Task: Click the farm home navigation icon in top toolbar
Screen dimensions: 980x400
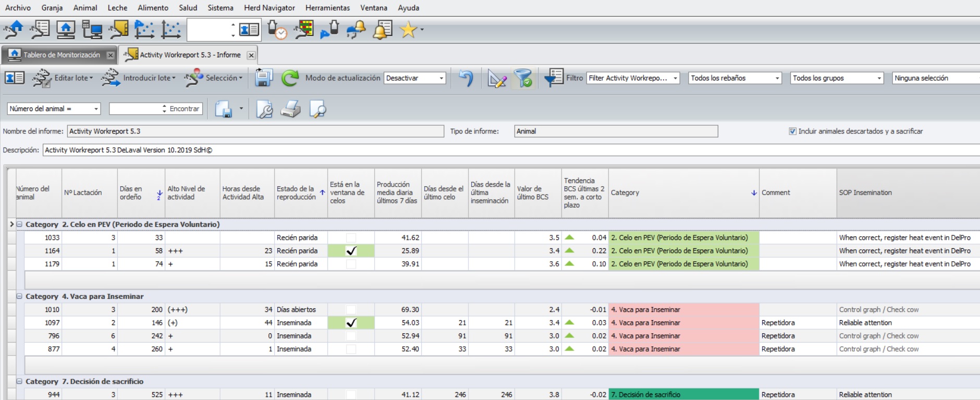Action: [14, 29]
